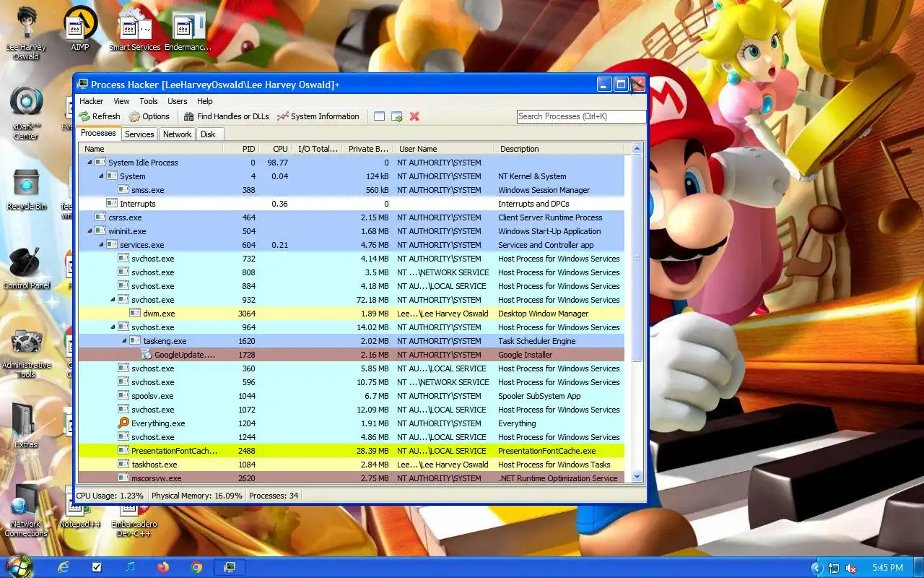Open the Tools menu
This screenshot has height=578, width=924.
[x=149, y=101]
